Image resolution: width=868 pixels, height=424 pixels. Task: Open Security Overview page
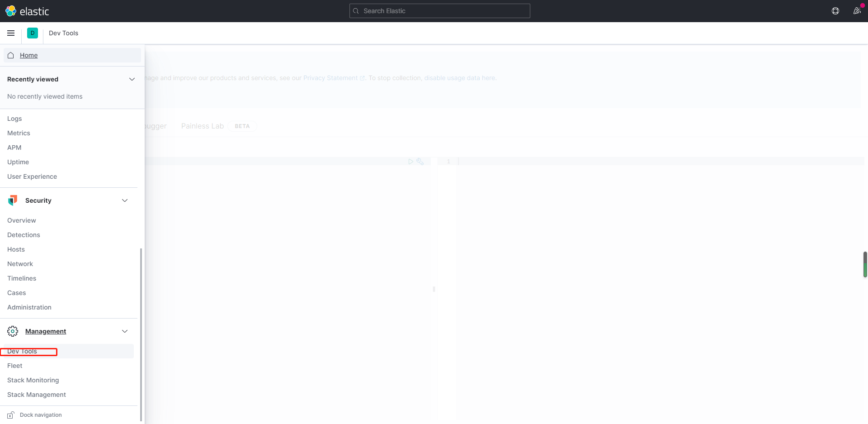22,220
